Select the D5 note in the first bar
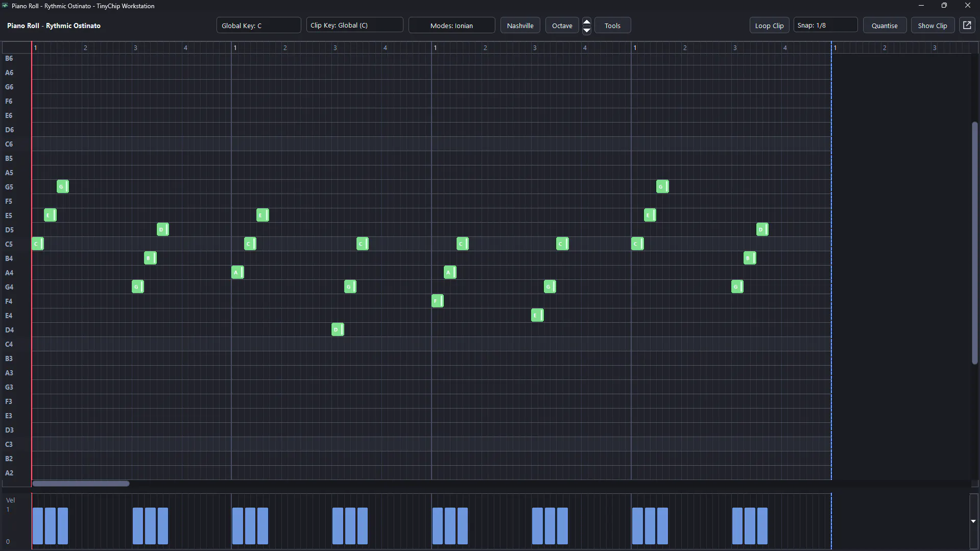 (x=163, y=229)
